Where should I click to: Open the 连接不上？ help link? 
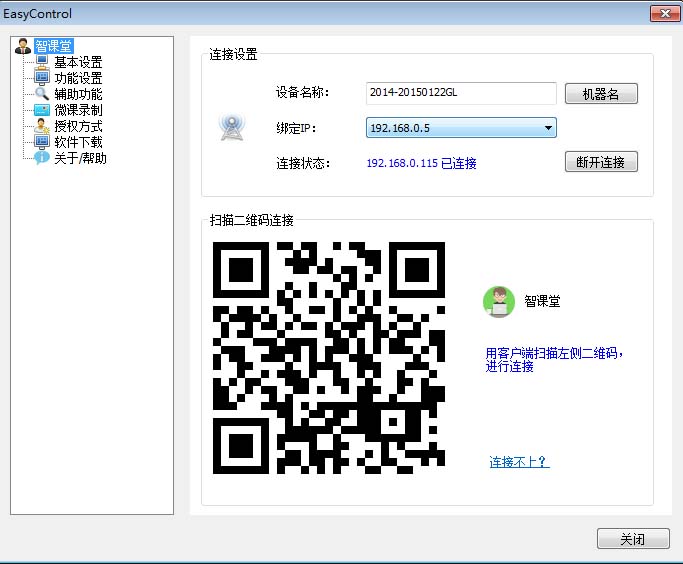519,462
